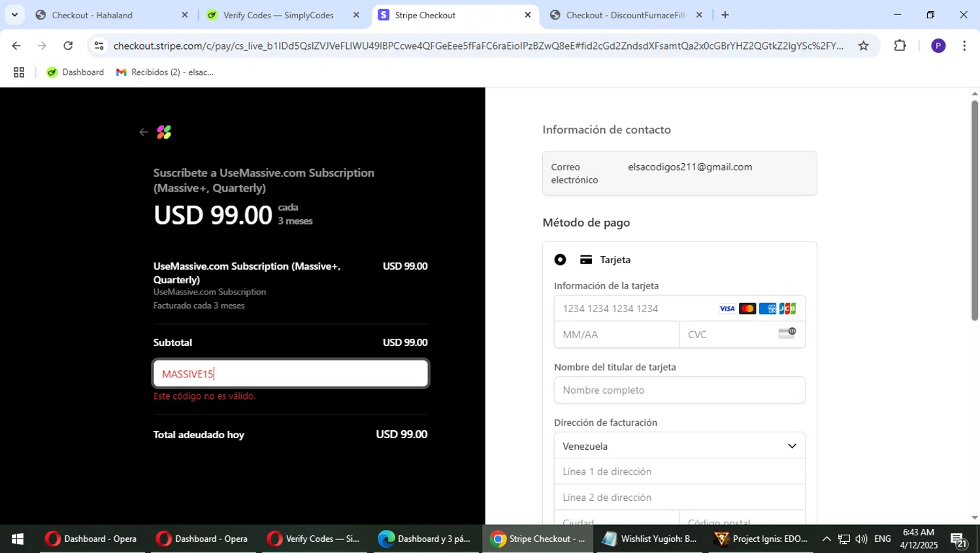This screenshot has height=553, width=980.
Task: Show hidden system tray icons chevron
Action: 826,539
